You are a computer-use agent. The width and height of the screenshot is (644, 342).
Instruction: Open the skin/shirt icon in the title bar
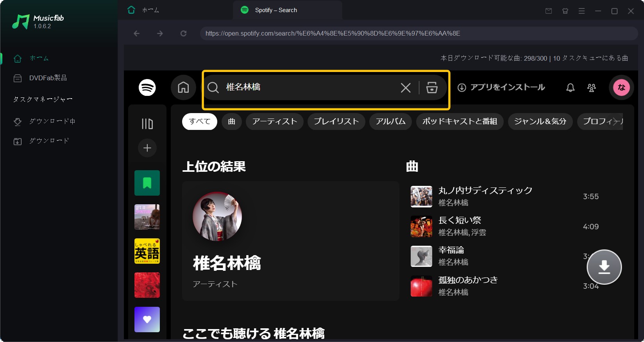click(565, 11)
